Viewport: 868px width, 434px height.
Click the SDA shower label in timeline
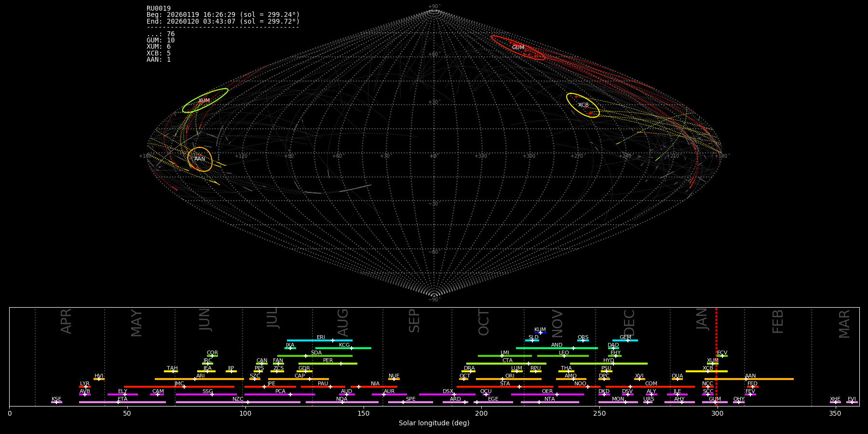[x=316, y=353]
